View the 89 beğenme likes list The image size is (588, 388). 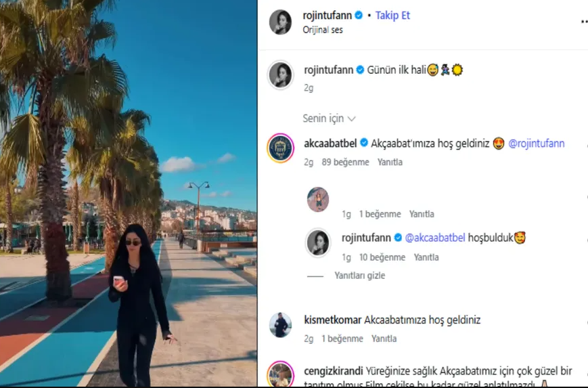[345, 162]
